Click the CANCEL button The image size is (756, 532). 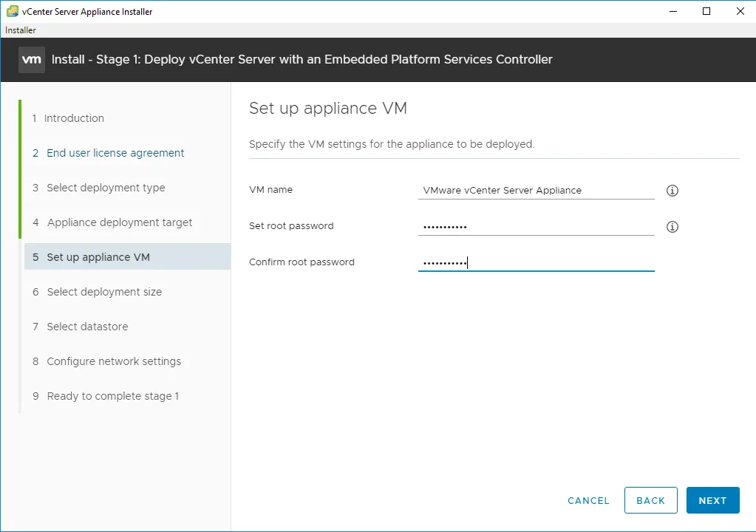588,501
